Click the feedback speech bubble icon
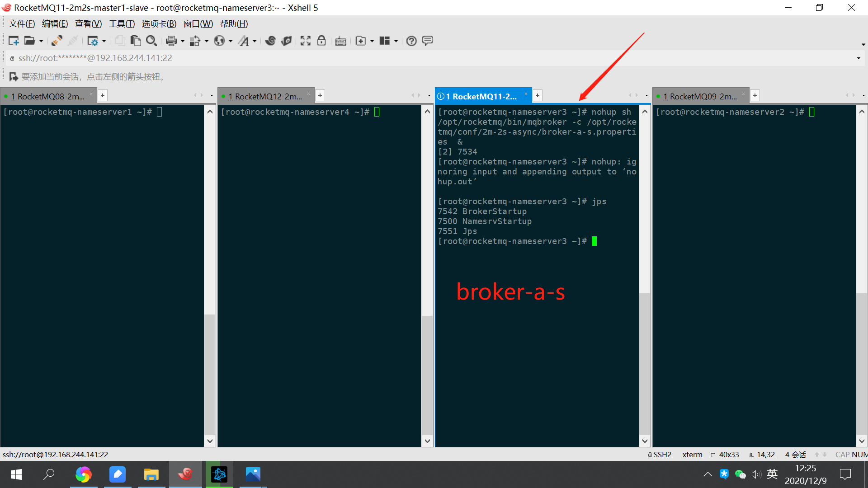Viewport: 868px width, 488px height. pos(428,41)
